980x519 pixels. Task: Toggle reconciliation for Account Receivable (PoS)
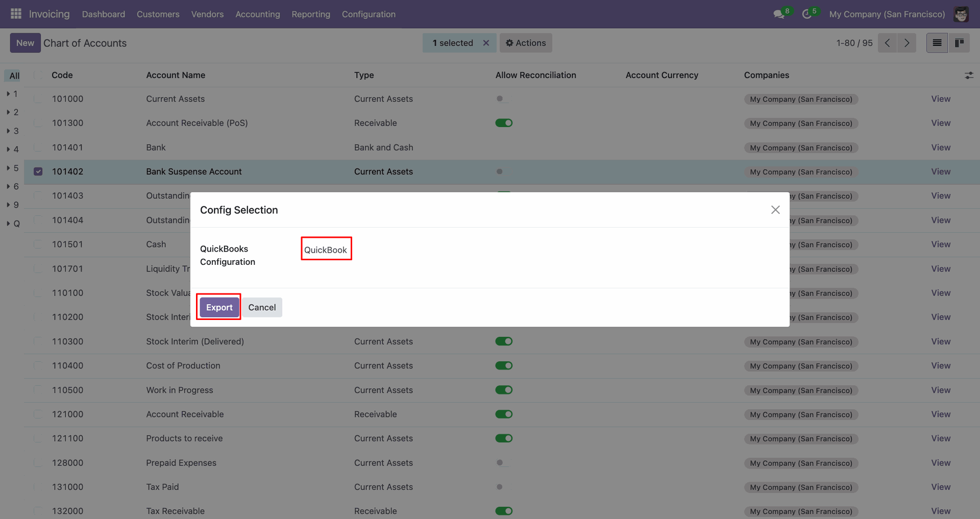(504, 123)
